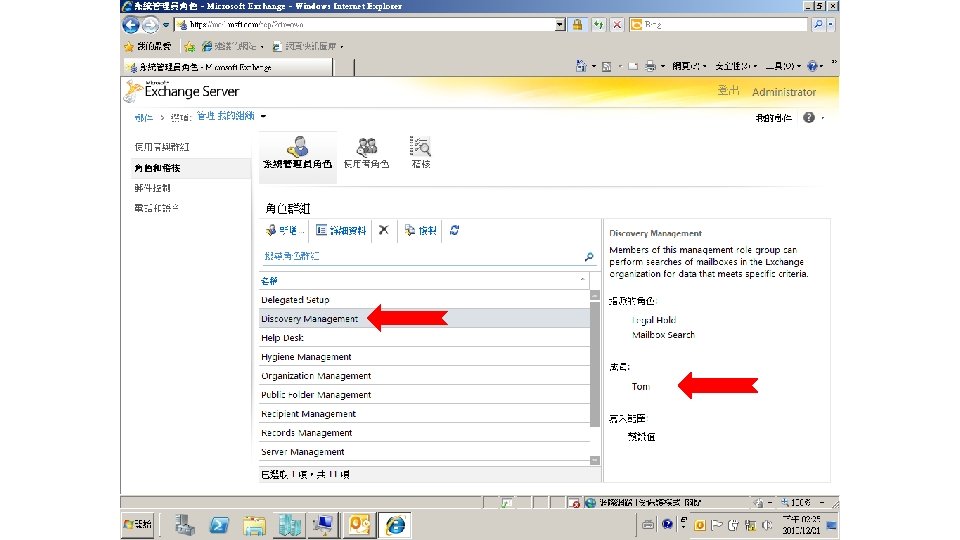Click the volume speaker tray icon
Screen dimensions: 960x540
click(767, 525)
